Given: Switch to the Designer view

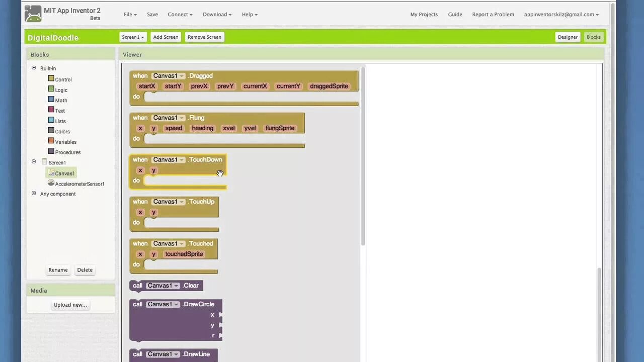Looking at the screenshot, I should pos(568,37).
